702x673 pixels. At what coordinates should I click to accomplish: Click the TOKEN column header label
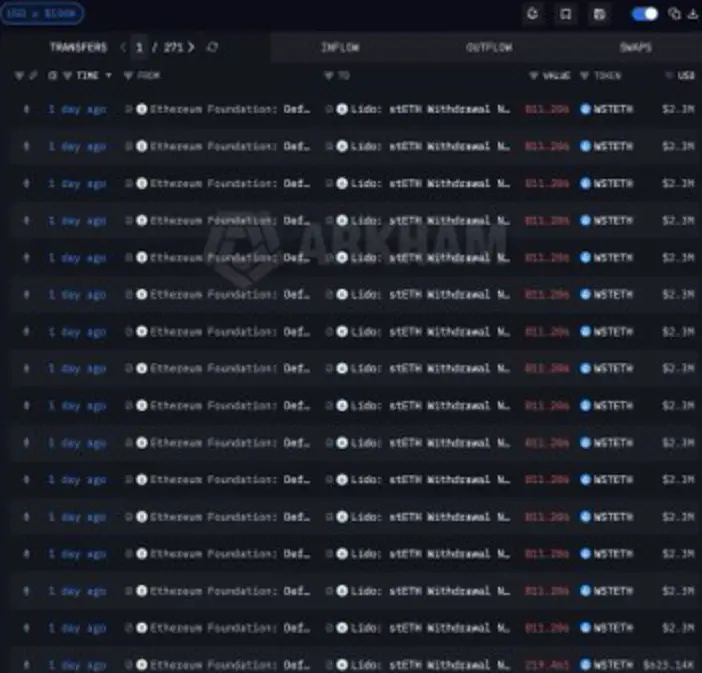(x=608, y=75)
